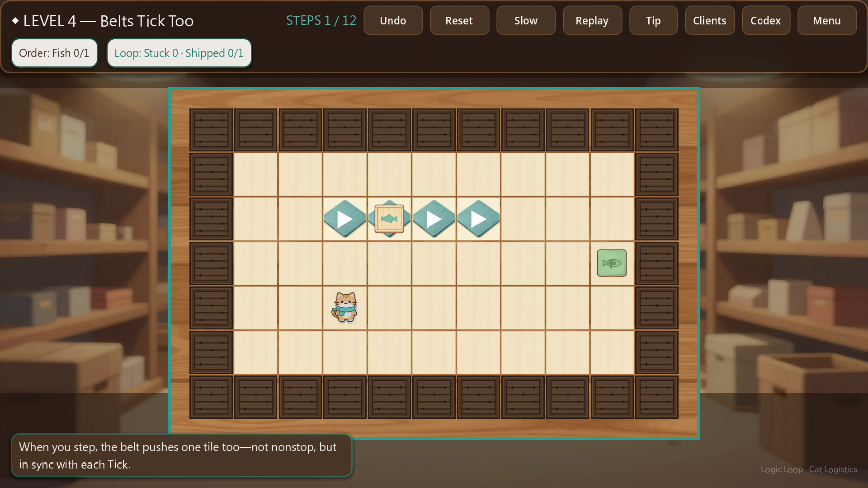Open the Clients panel
The image size is (868, 488).
(710, 20)
